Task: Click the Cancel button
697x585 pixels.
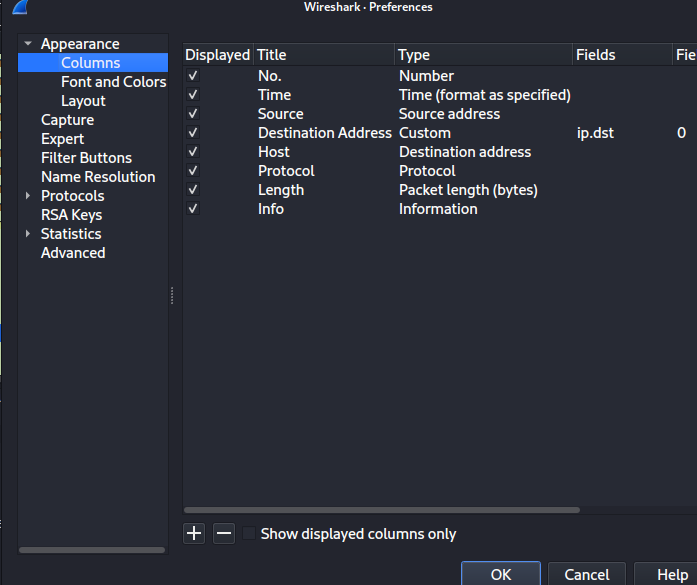Action: tap(586, 574)
